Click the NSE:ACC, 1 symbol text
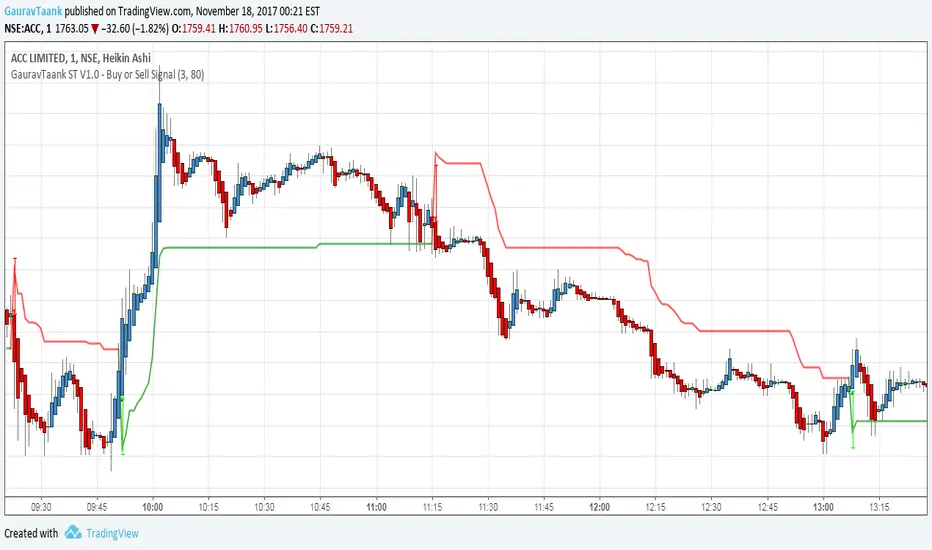 [27, 29]
